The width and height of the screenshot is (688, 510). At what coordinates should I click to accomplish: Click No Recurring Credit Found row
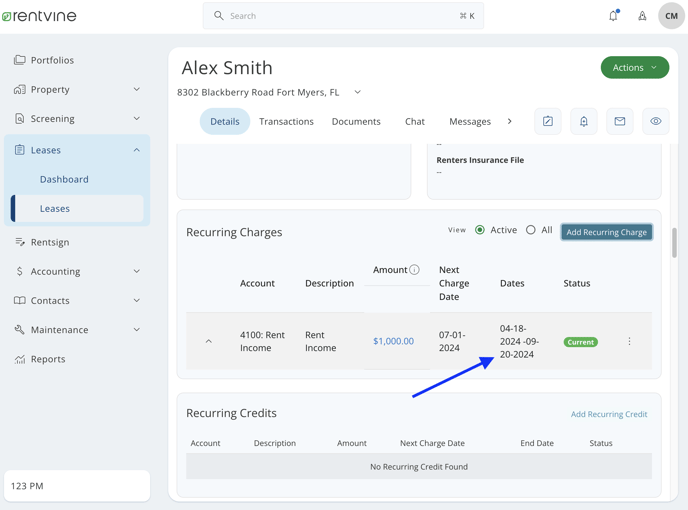coord(419,467)
